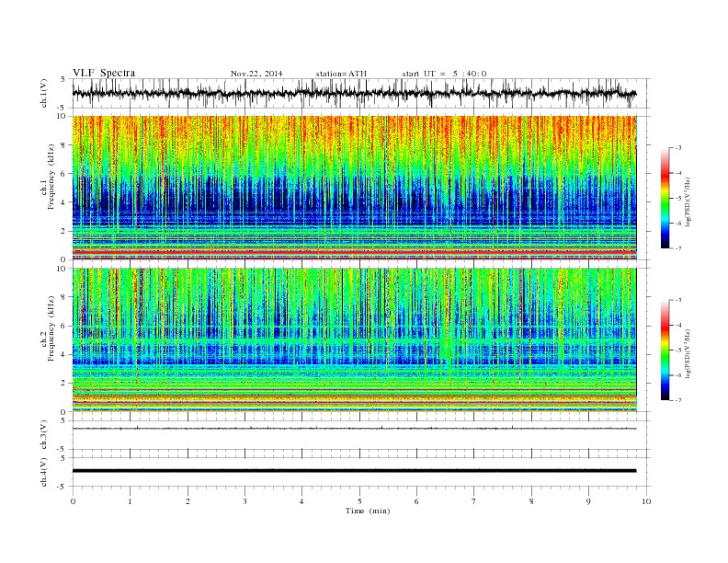
Task: Click the time axis tick label '5'
Action: pos(359,501)
